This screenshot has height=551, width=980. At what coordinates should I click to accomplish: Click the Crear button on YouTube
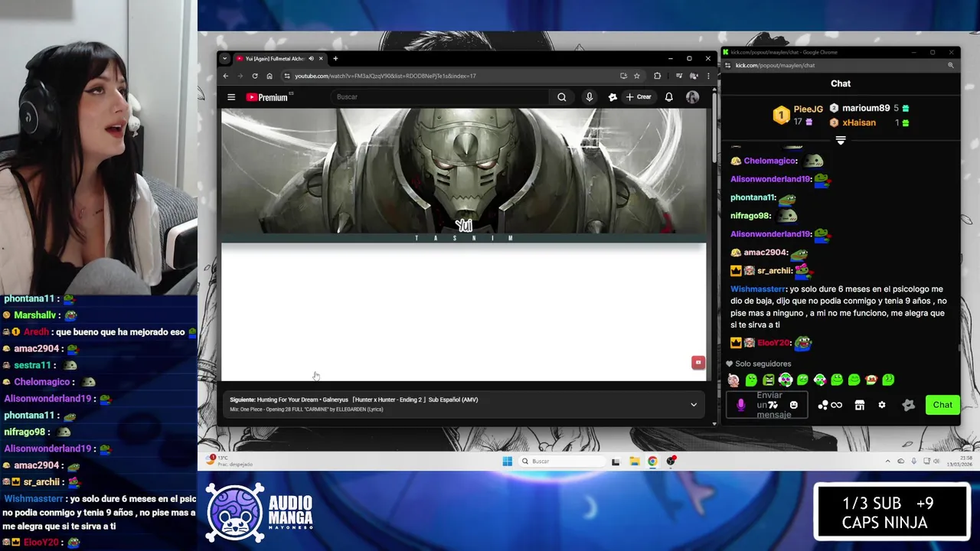pyautogui.click(x=639, y=97)
